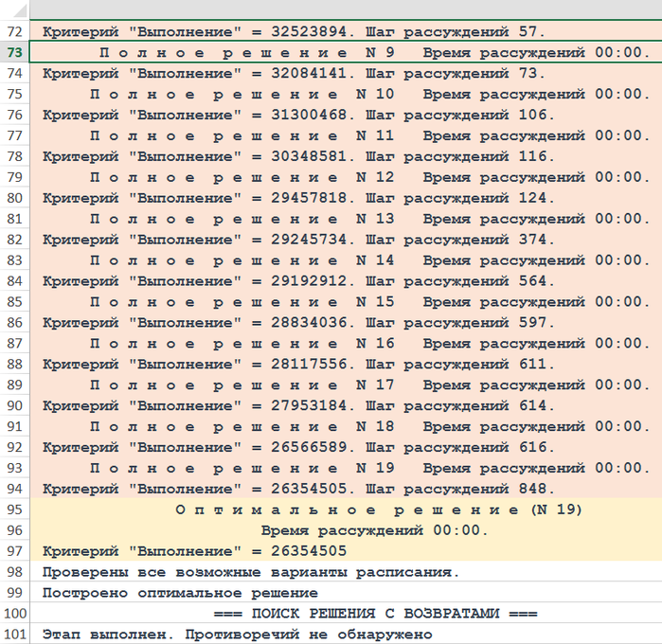Click cell with criterion value 28117556
662x644 pixels.
[x=295, y=364]
